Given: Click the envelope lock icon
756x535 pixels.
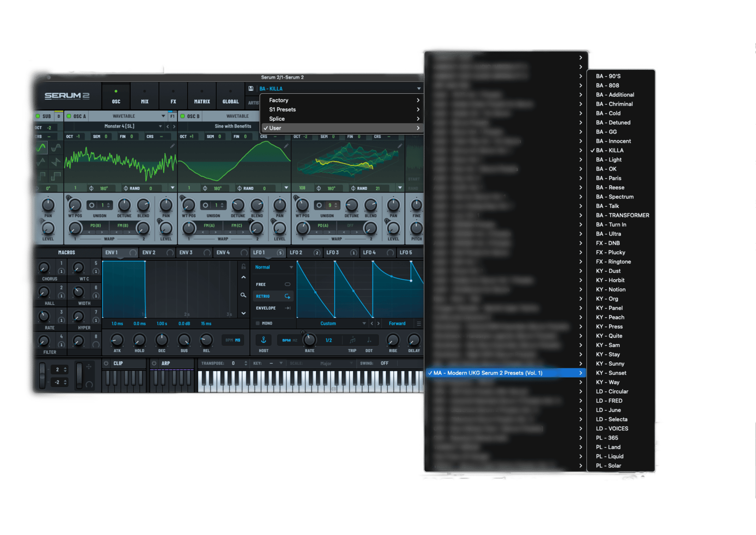Looking at the screenshot, I should click(243, 266).
